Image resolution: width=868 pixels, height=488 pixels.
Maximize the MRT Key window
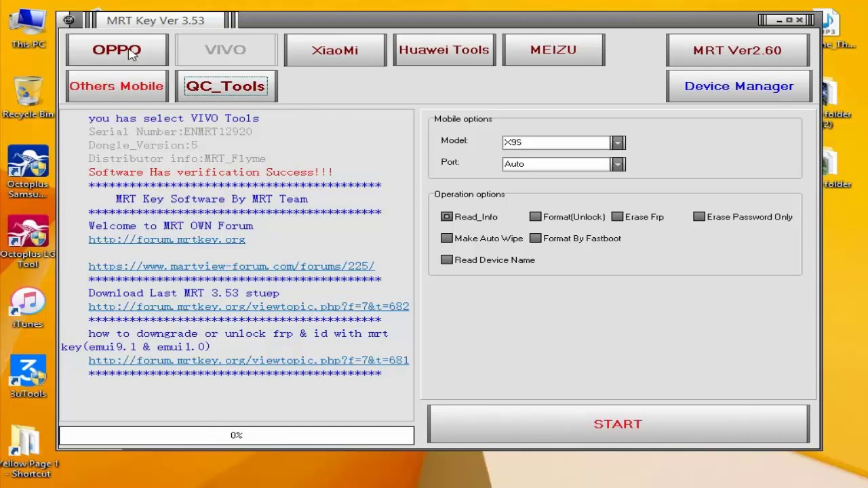[x=789, y=20]
